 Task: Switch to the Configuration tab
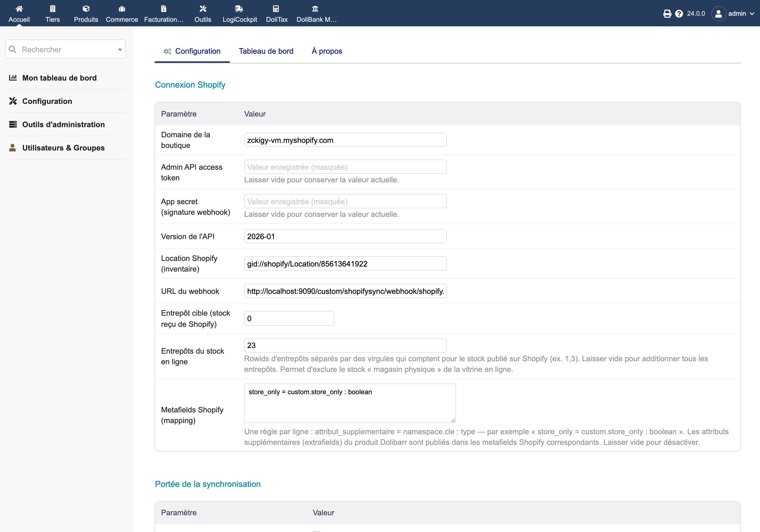coord(192,51)
